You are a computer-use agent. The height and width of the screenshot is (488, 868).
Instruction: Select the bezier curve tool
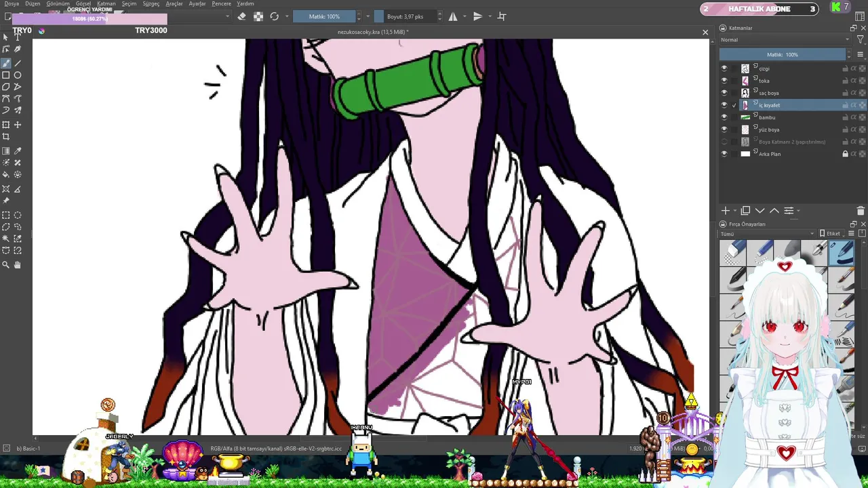click(x=6, y=99)
